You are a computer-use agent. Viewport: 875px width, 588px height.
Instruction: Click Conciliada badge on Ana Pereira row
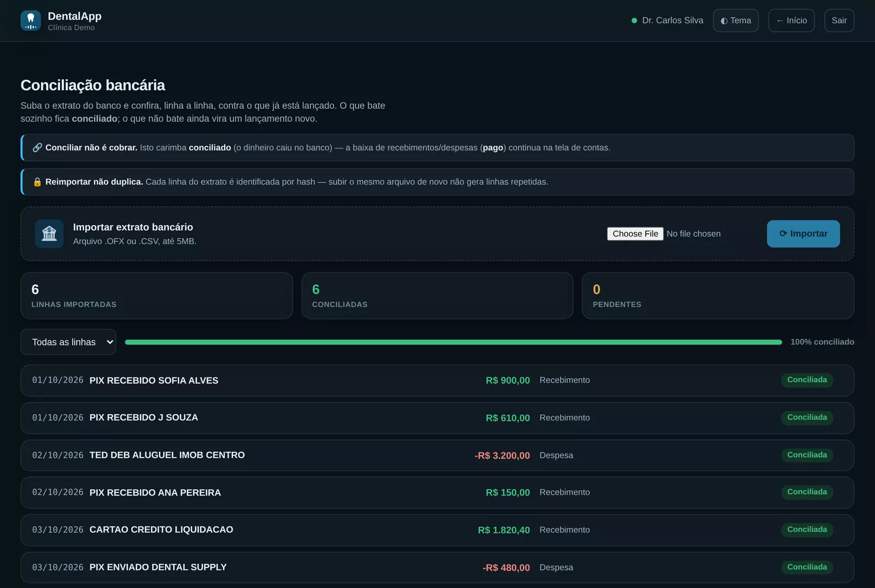pos(807,492)
